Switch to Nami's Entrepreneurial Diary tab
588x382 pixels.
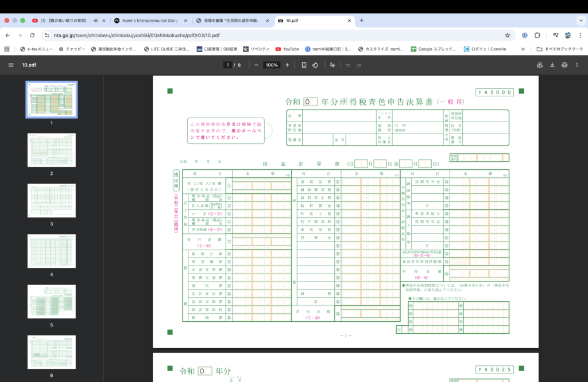click(x=149, y=21)
